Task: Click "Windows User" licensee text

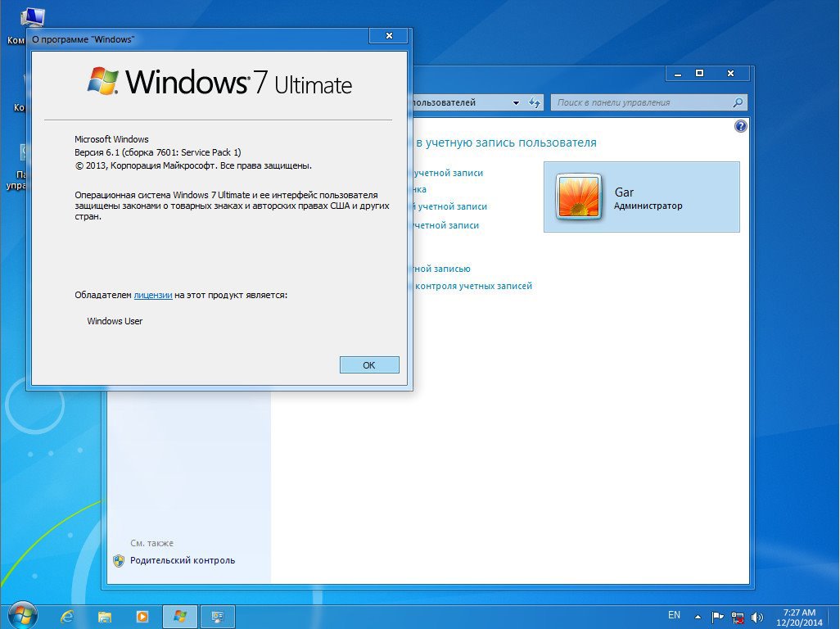Action: coord(115,322)
